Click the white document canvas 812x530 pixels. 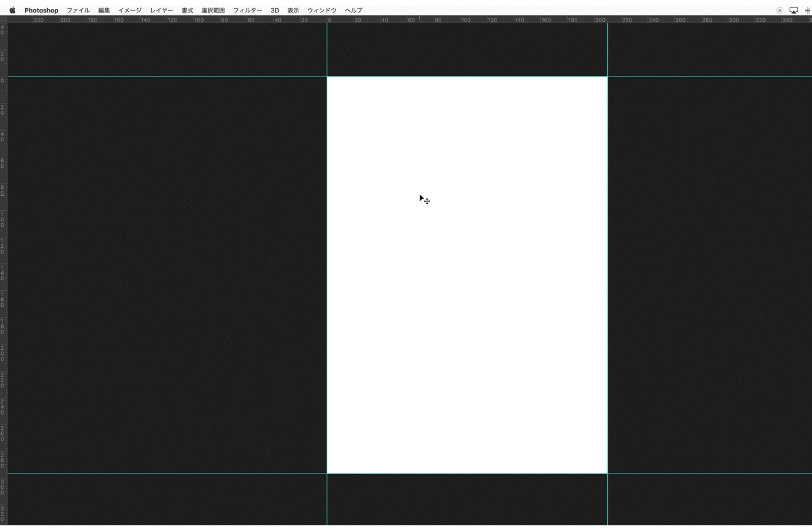467,275
